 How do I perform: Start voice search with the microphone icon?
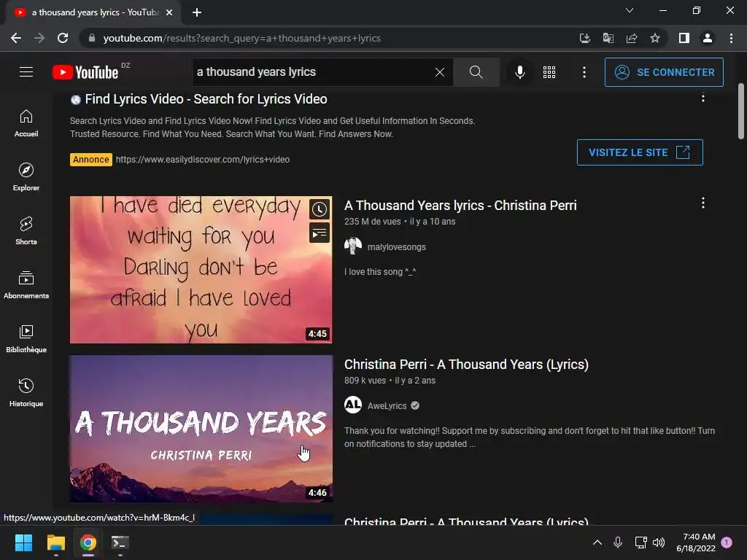[520, 72]
